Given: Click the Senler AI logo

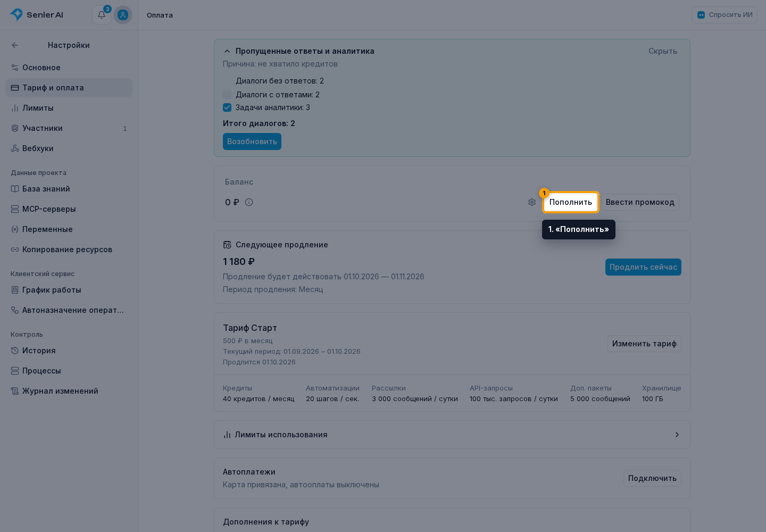Looking at the screenshot, I should [x=37, y=15].
